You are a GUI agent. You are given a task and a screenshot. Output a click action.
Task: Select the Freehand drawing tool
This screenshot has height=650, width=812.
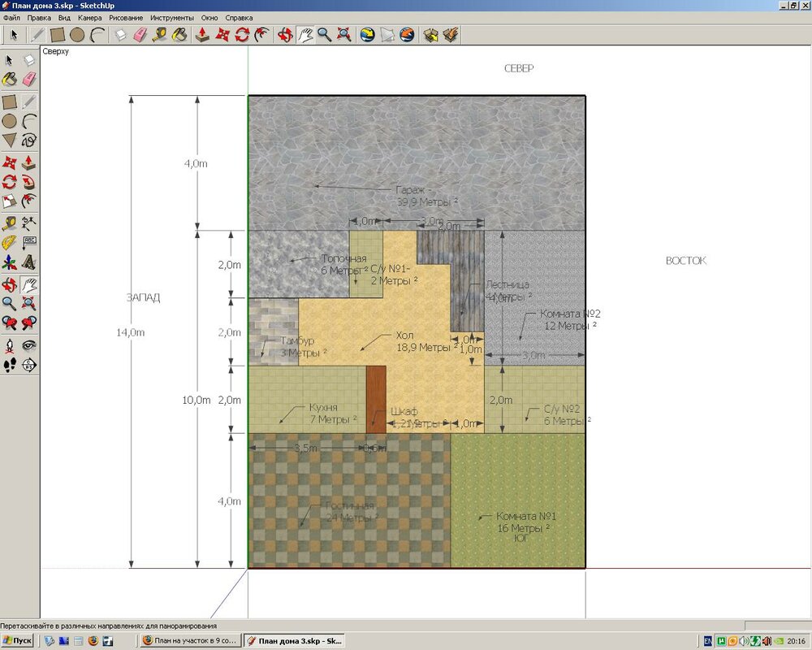click(x=29, y=141)
